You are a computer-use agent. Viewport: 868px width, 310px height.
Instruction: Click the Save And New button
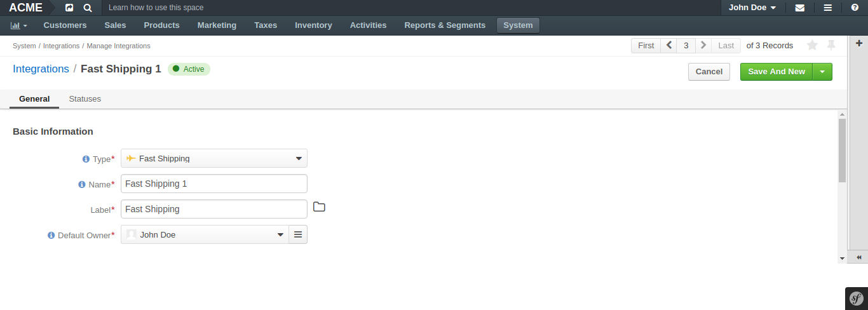[x=776, y=72]
